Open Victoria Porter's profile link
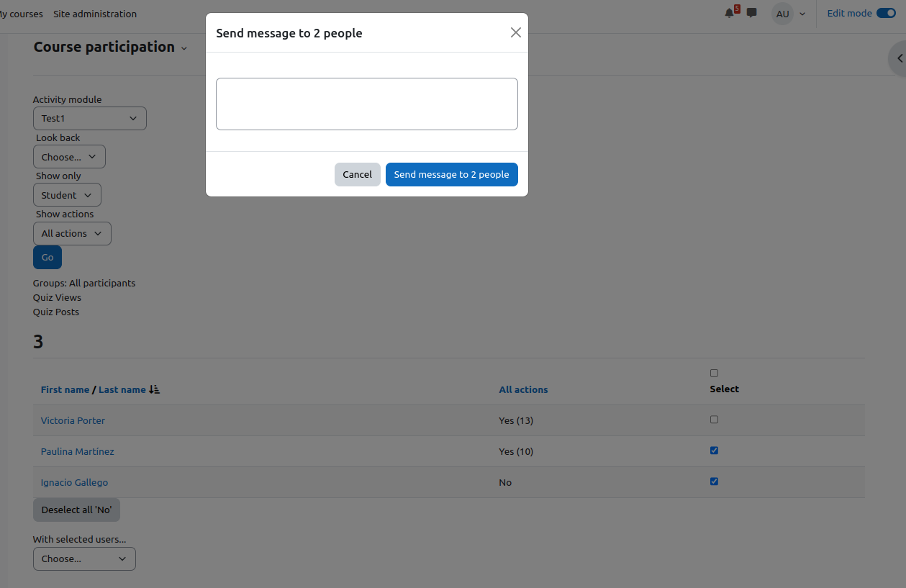 click(x=73, y=420)
